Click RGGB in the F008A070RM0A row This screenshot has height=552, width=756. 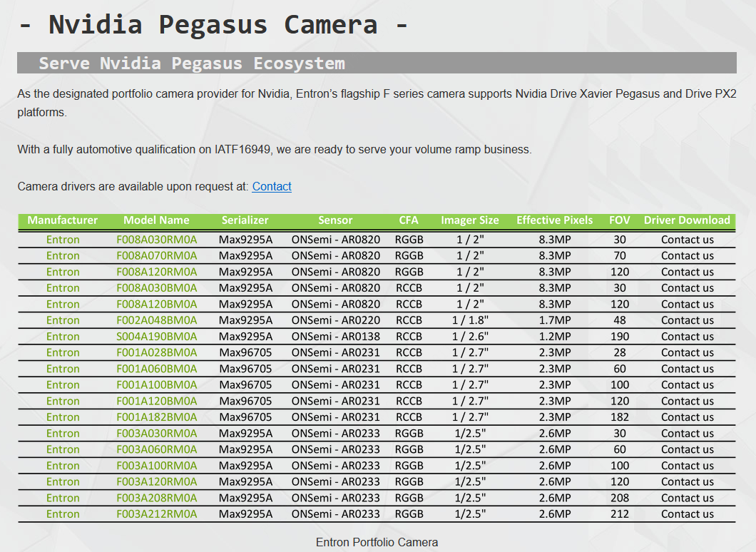click(x=409, y=255)
